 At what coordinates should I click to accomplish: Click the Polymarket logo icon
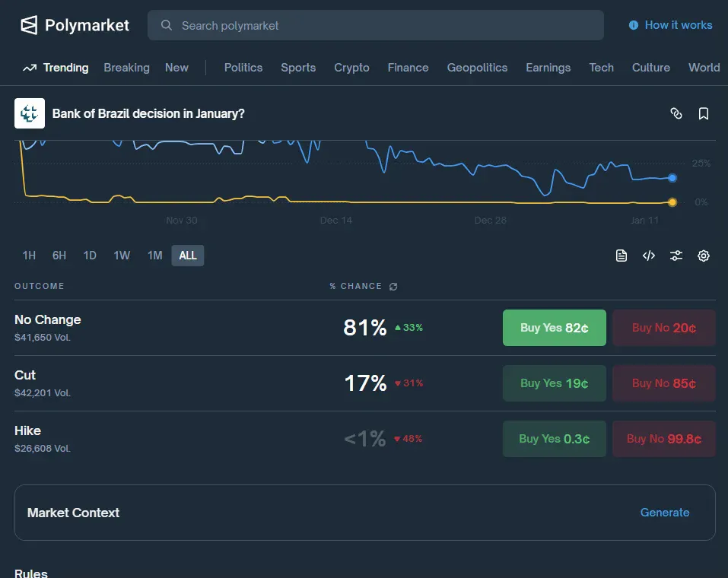point(29,25)
